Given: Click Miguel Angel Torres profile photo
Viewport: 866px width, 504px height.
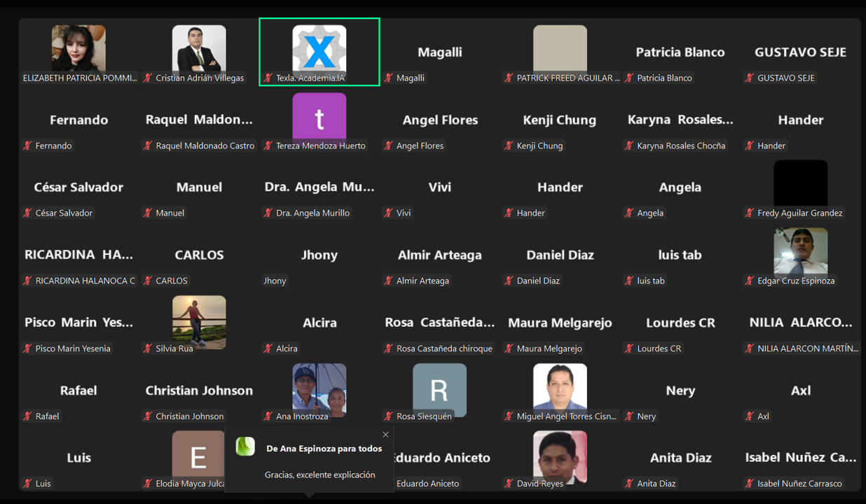Looking at the screenshot, I should click(560, 386).
